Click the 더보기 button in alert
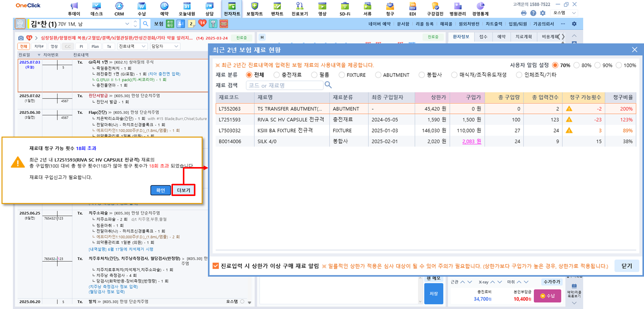Screen dimensions: 644x309 pos(183,190)
